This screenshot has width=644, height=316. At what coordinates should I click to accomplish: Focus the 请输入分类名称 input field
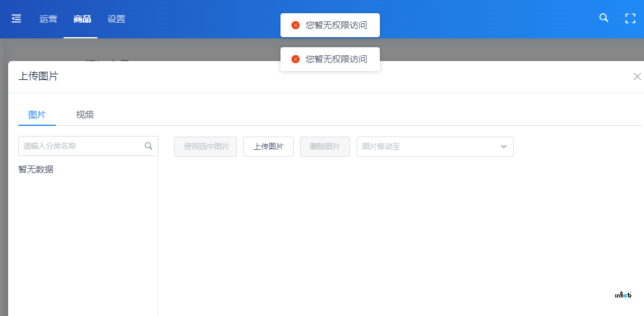tap(88, 146)
